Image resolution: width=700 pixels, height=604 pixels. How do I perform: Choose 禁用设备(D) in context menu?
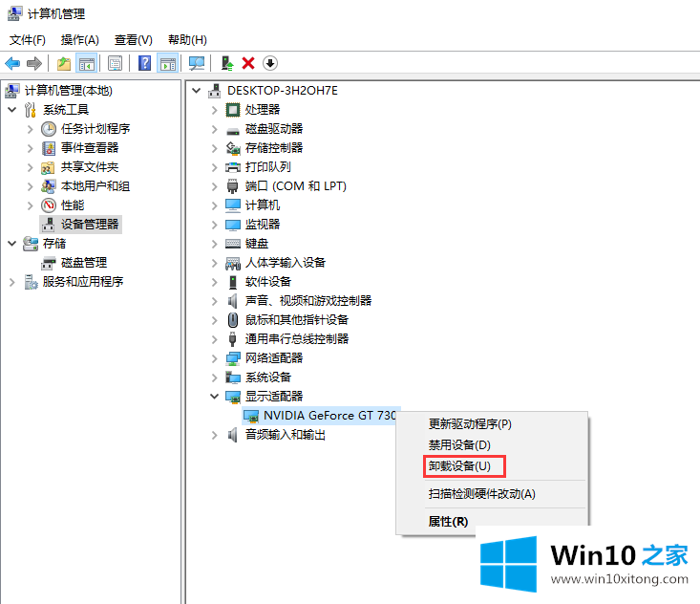(x=492, y=445)
